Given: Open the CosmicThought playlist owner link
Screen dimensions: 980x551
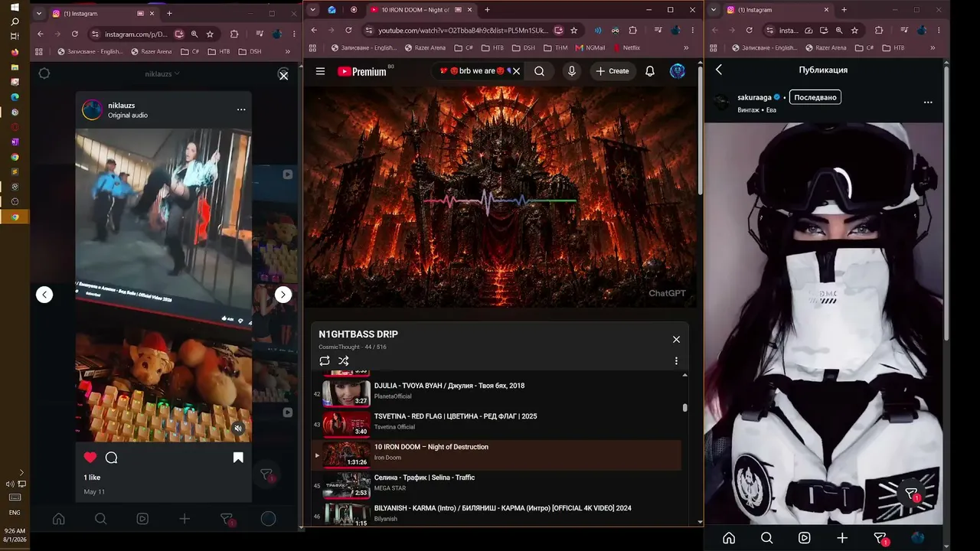Looking at the screenshot, I should tap(340, 347).
